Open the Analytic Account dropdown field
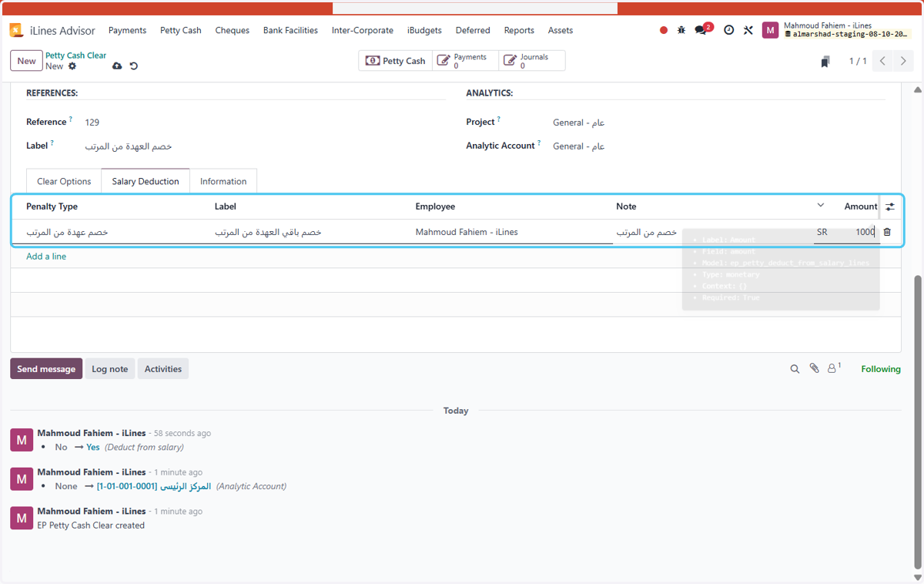The image size is (924, 584). pyautogui.click(x=718, y=146)
